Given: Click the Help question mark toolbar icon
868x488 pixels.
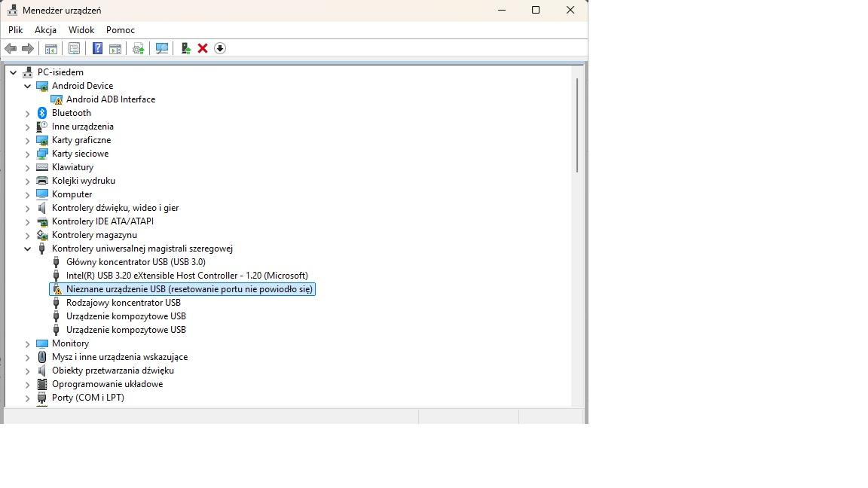Looking at the screenshot, I should point(97,48).
